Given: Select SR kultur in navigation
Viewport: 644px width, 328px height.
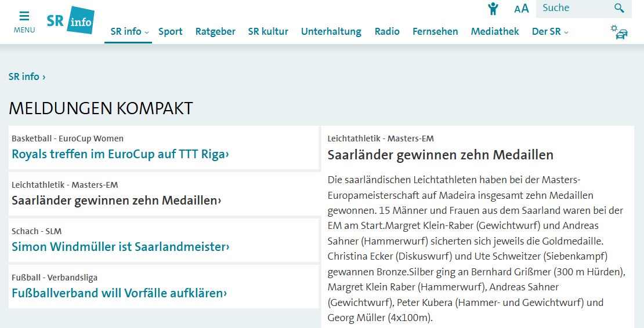Looking at the screenshot, I should click(x=268, y=32).
